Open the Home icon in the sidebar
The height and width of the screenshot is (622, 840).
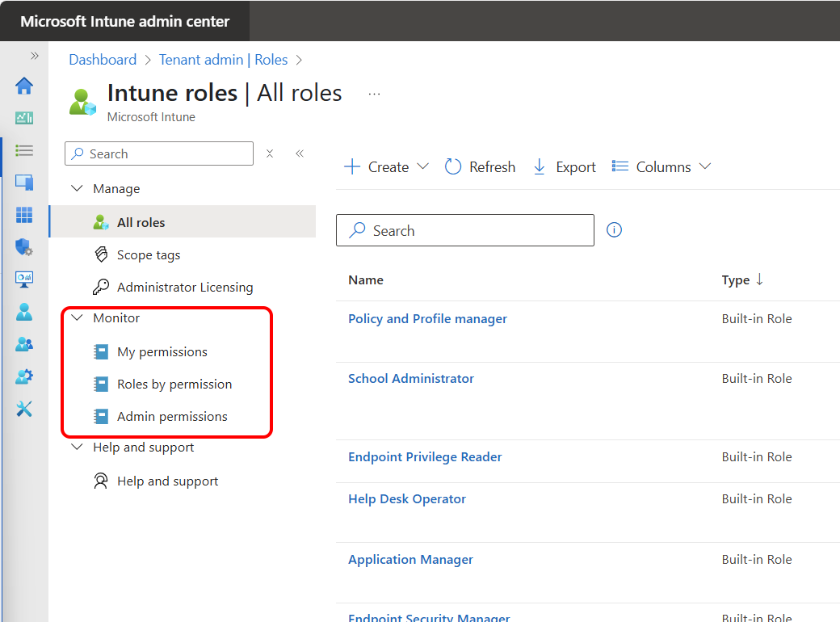(x=24, y=86)
